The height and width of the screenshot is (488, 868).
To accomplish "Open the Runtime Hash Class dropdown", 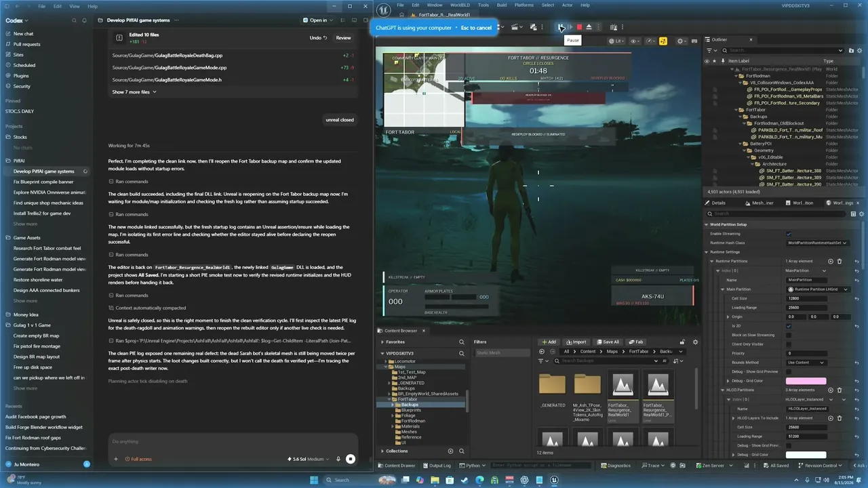I will [x=817, y=243].
